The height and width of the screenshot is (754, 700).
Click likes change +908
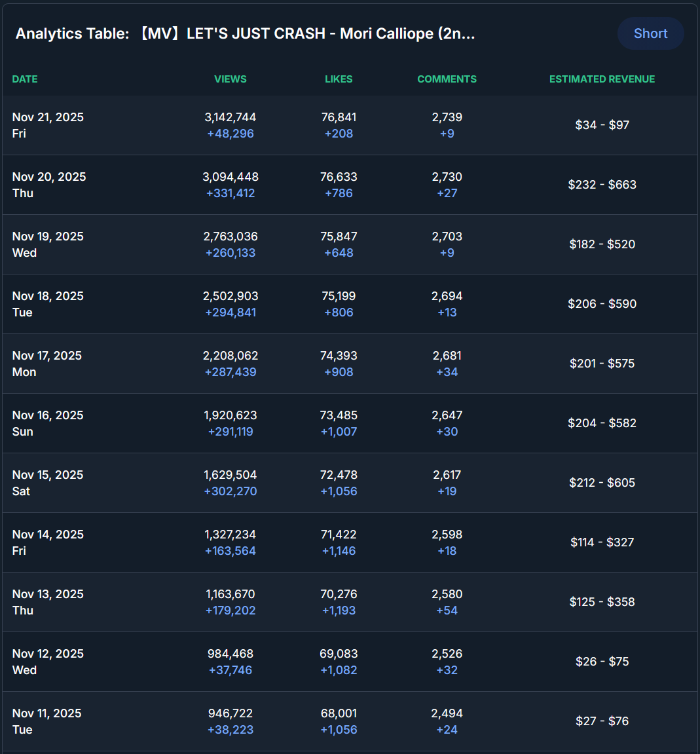click(x=339, y=372)
